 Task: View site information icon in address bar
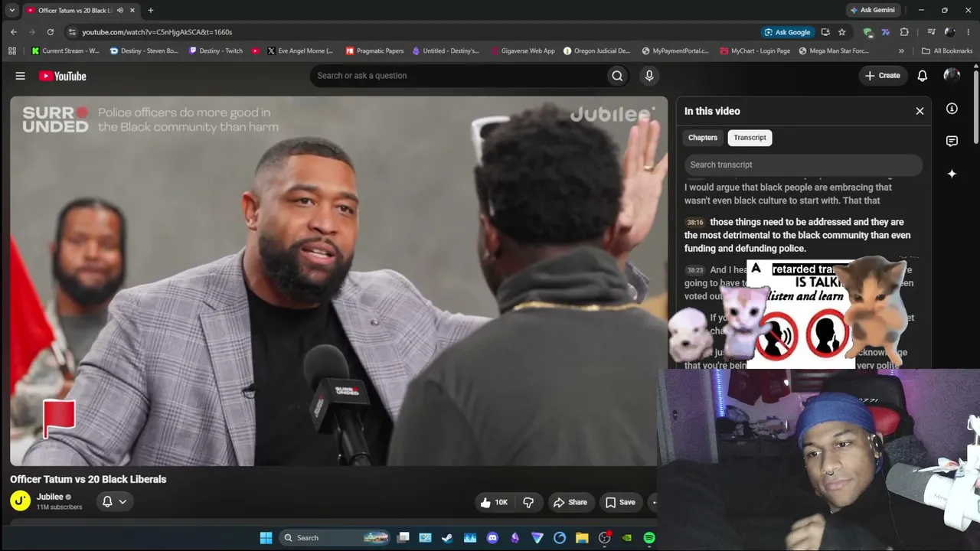point(72,32)
